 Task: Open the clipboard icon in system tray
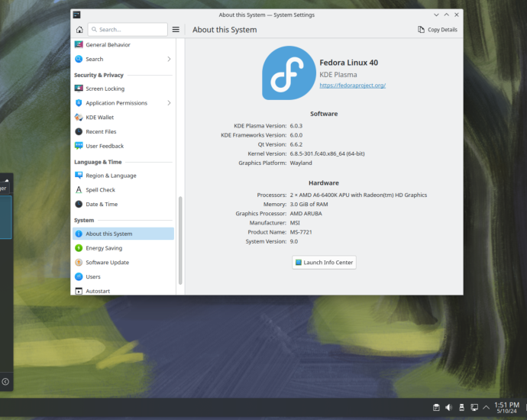point(436,408)
